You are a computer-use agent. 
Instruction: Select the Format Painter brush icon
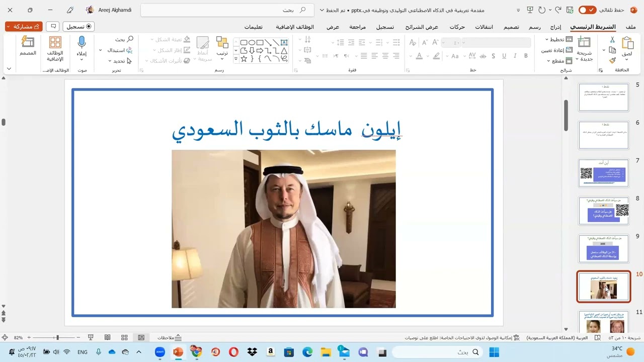612,60
